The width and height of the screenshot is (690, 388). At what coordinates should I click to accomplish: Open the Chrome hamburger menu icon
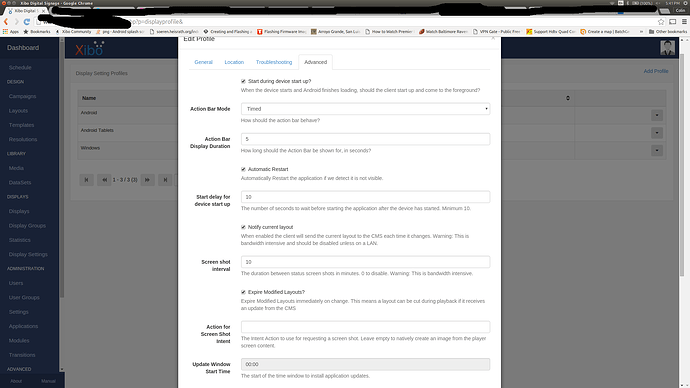pos(684,22)
